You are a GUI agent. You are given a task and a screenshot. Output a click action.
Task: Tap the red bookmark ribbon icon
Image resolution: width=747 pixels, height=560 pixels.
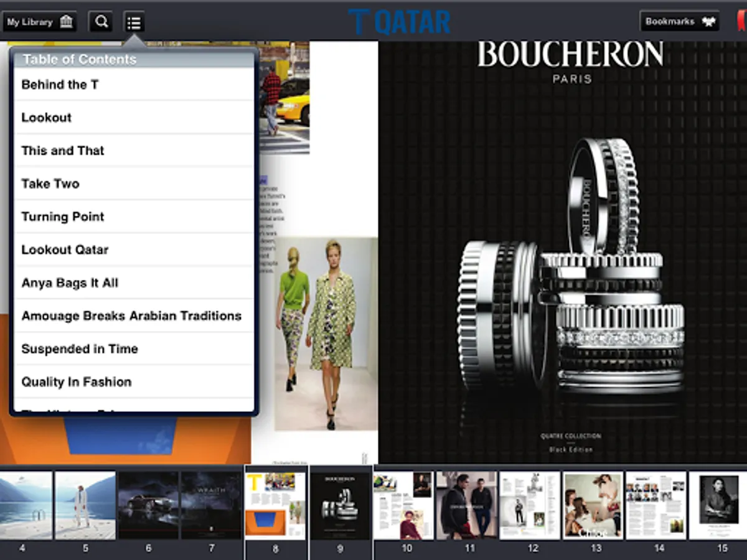(740, 21)
